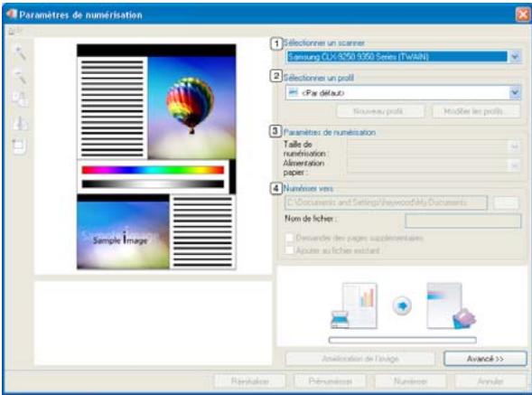The width and height of the screenshot is (532, 395).
Task: Click the scanner application icon in title bar
Action: tap(12, 14)
